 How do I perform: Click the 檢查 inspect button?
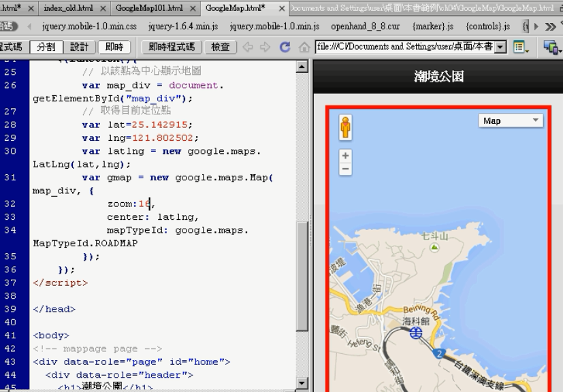(220, 47)
